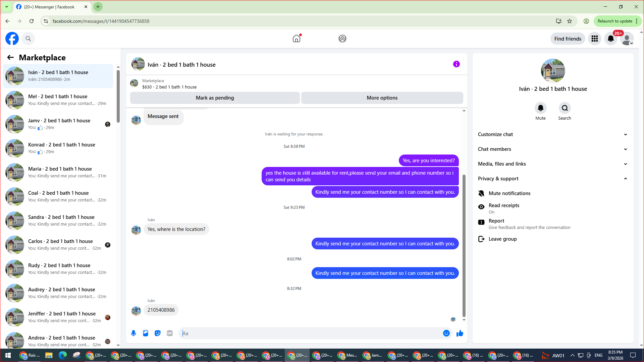
Task: Open the Facebook notifications bell
Action: pos(610,39)
